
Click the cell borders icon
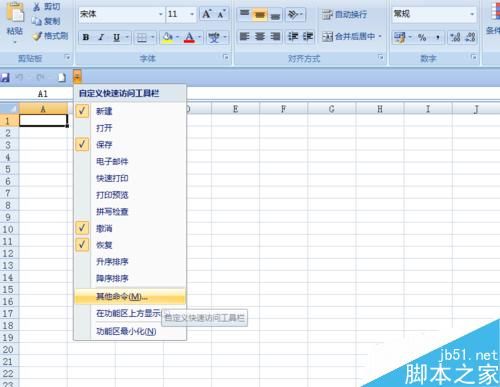tap(142, 37)
